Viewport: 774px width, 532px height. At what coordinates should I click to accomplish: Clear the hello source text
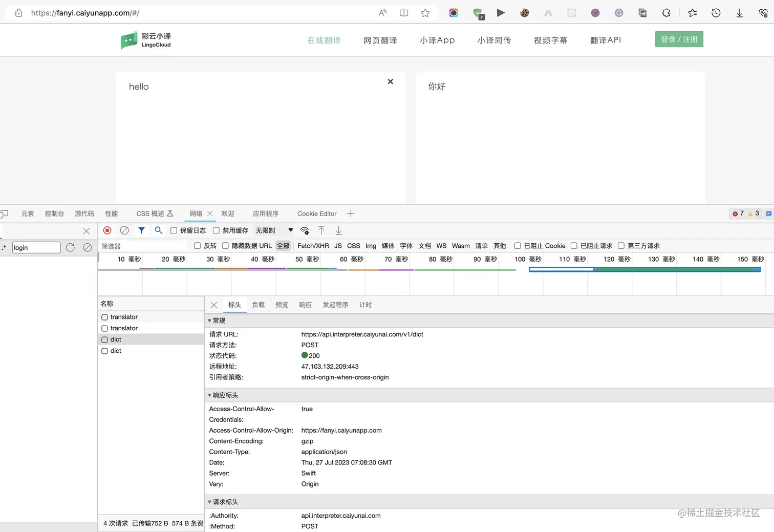point(391,81)
